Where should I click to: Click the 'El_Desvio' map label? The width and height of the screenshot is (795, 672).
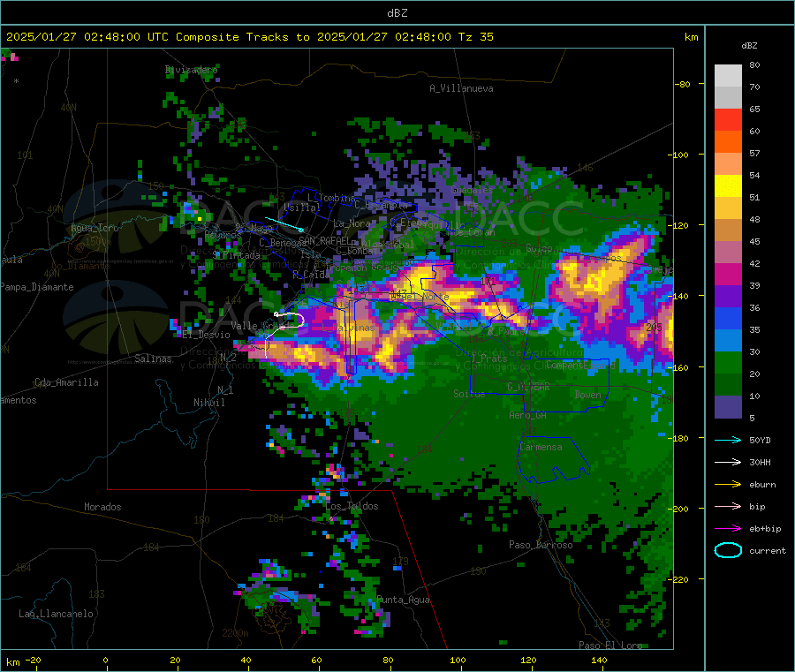tap(207, 335)
